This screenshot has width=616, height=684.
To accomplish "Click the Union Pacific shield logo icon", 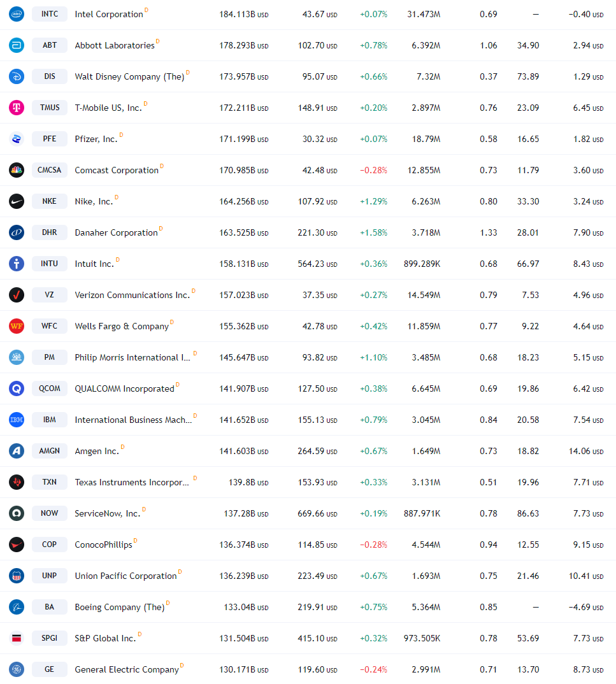I will [17, 575].
